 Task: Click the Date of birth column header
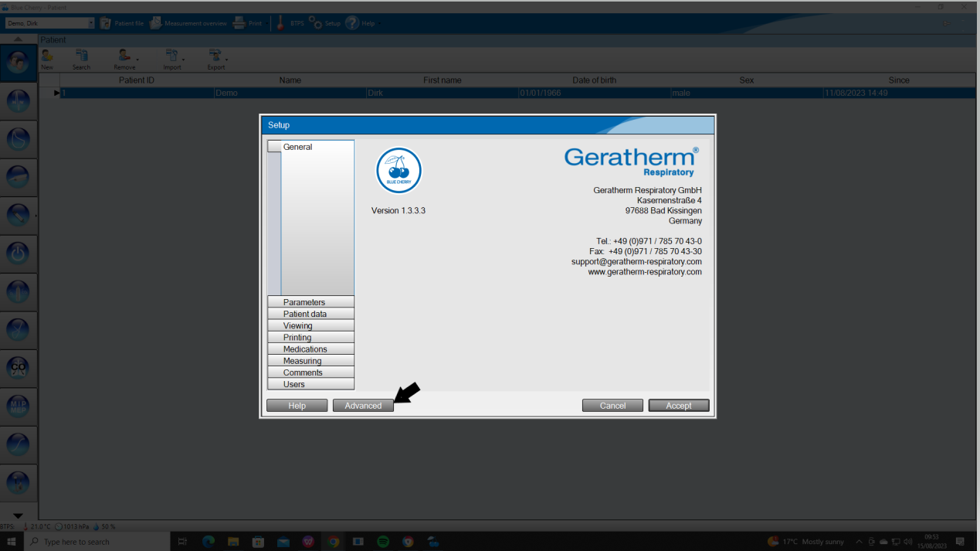point(594,80)
